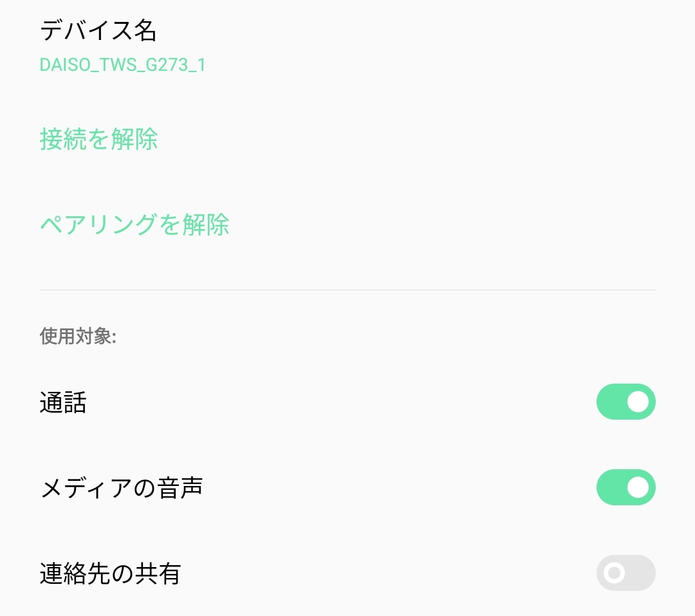The image size is (695, 616).
Task: Tap the デバイス名 heading
Action: 98,30
